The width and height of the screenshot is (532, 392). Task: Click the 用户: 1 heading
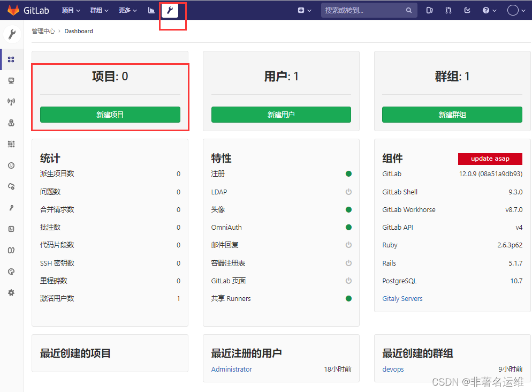click(282, 77)
